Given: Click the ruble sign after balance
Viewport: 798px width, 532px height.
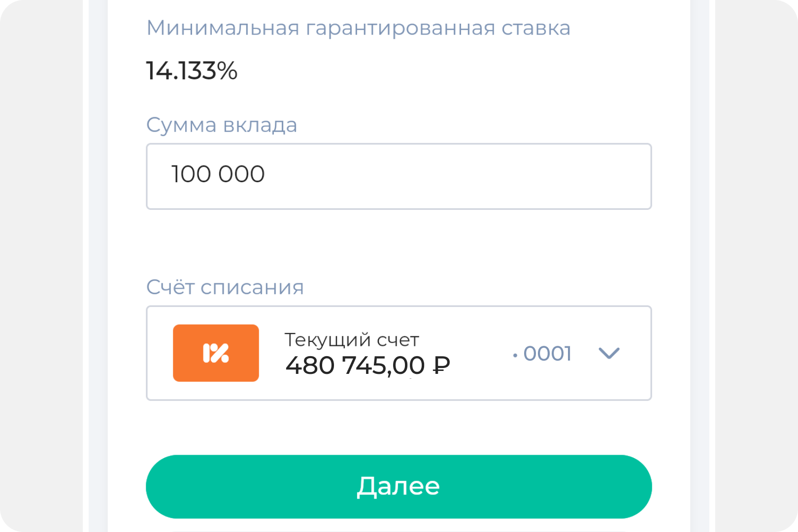Looking at the screenshot, I should [441, 365].
